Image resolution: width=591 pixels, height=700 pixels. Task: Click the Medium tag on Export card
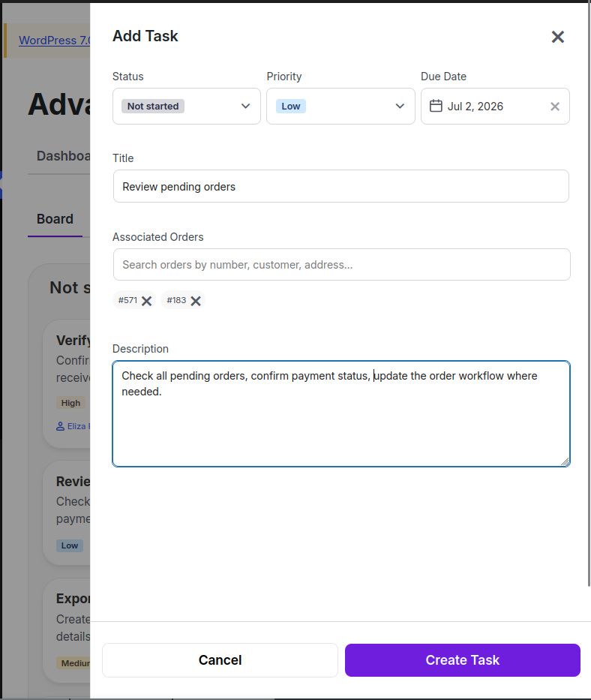coord(73,663)
